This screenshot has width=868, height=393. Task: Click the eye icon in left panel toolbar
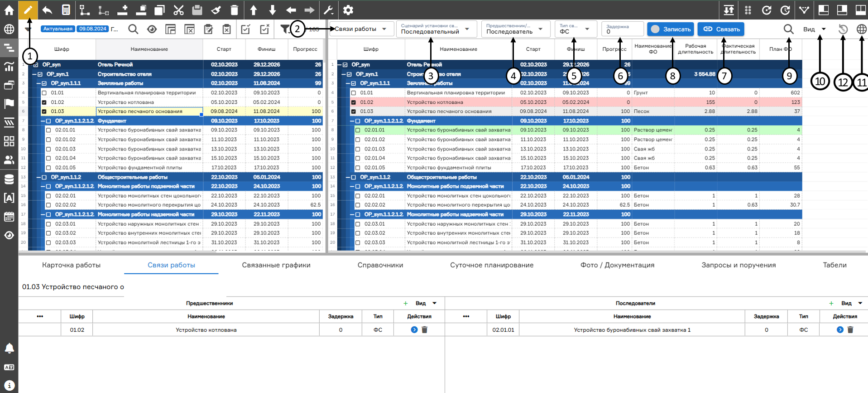tap(152, 29)
